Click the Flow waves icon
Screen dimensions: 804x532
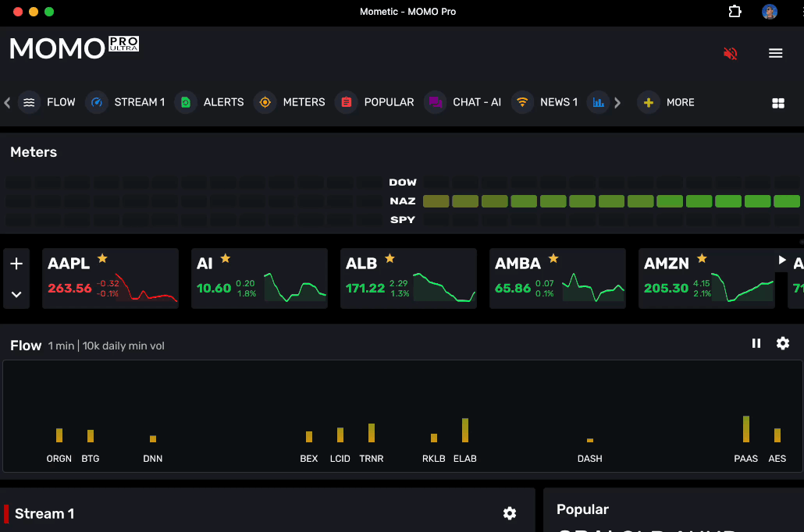point(29,102)
